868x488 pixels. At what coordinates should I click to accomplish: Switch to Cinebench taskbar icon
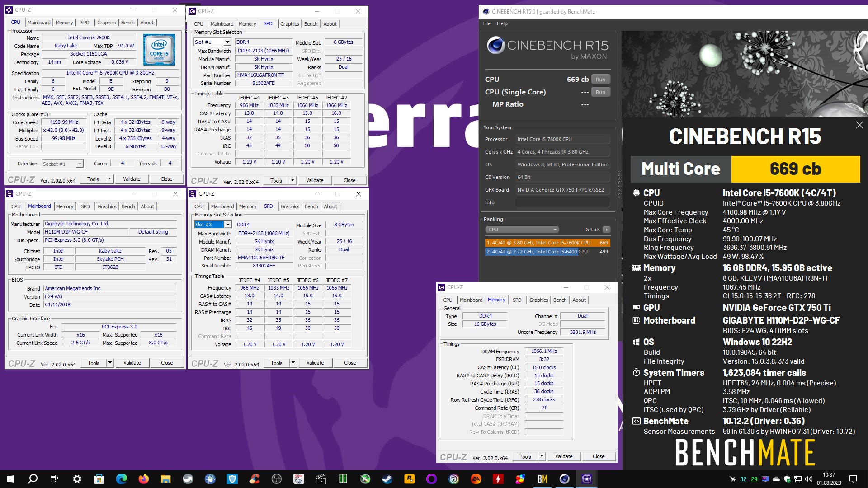tap(565, 479)
